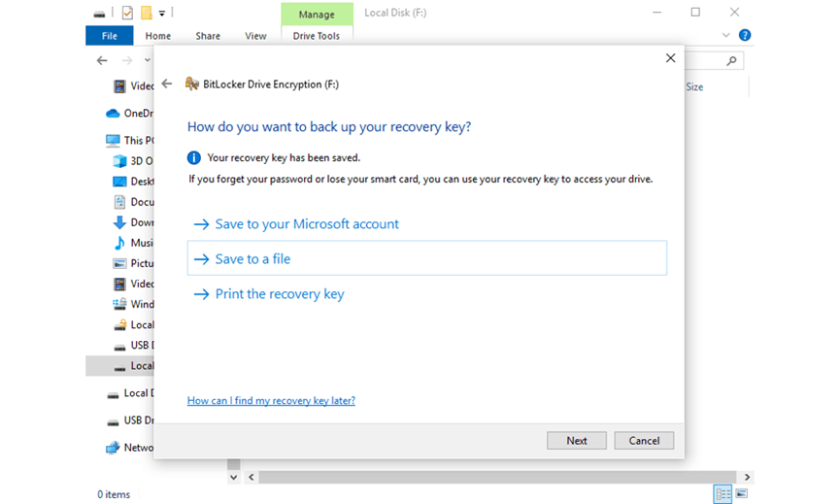Click the horizontal scrollbar right arrow
Image resolution: width=840 pixels, height=504 pixels.
pyautogui.click(x=747, y=477)
